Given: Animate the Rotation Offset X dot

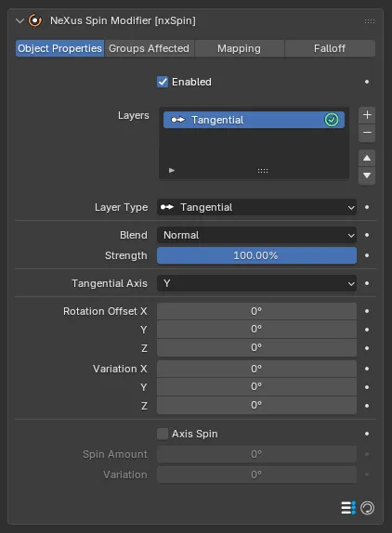Looking at the screenshot, I should [367, 311].
